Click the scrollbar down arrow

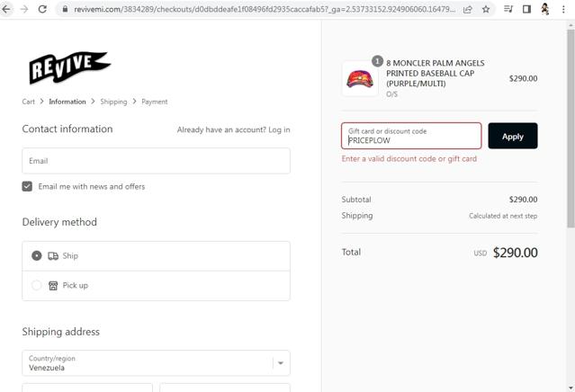(571, 388)
